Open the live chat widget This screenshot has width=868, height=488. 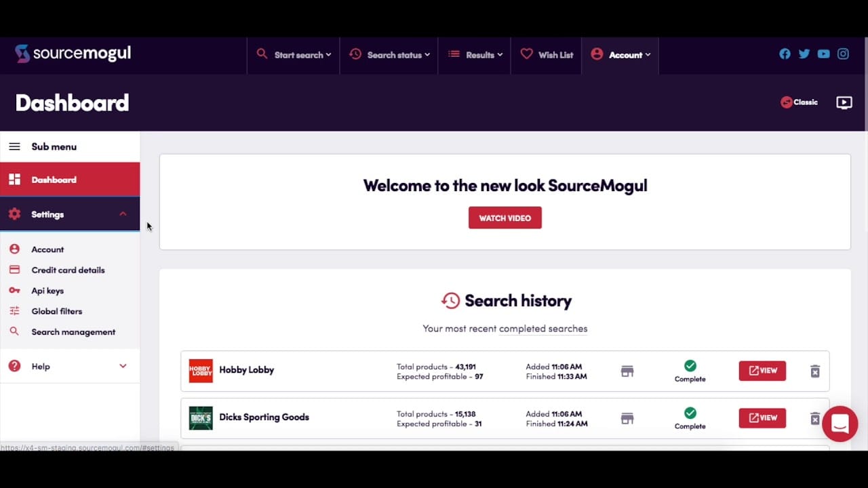tap(840, 424)
